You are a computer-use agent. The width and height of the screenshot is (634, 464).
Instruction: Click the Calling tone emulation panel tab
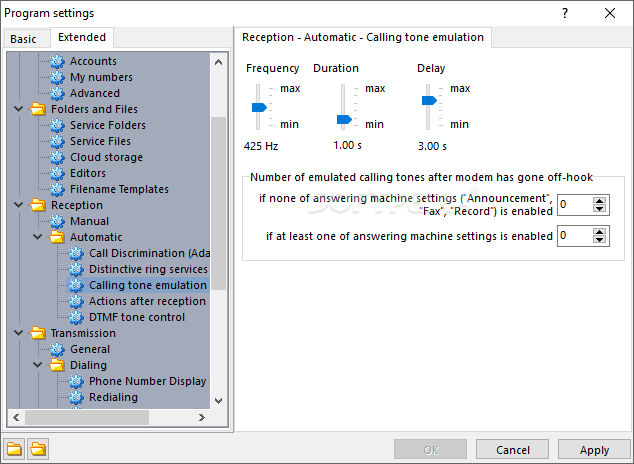point(363,37)
